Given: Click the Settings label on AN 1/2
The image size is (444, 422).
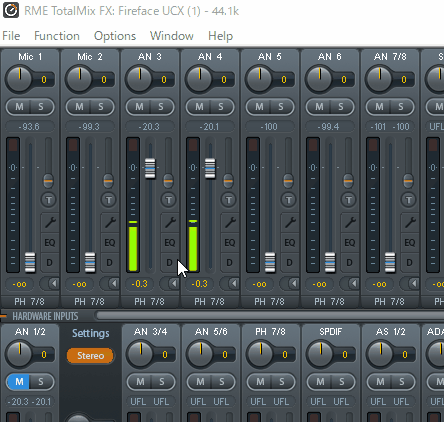Looking at the screenshot, I should click(91, 333).
